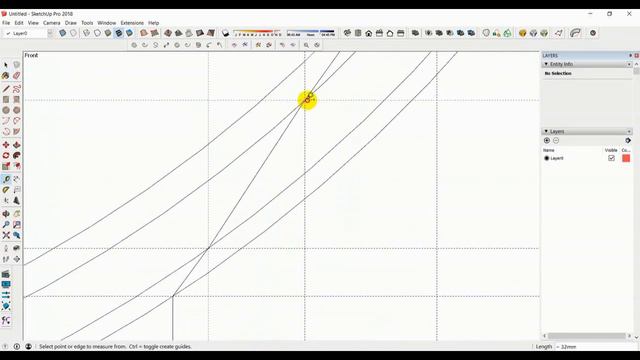640x360 pixels.
Task: Uncheck Visible checkbox for Layer0
Action: [x=611, y=158]
